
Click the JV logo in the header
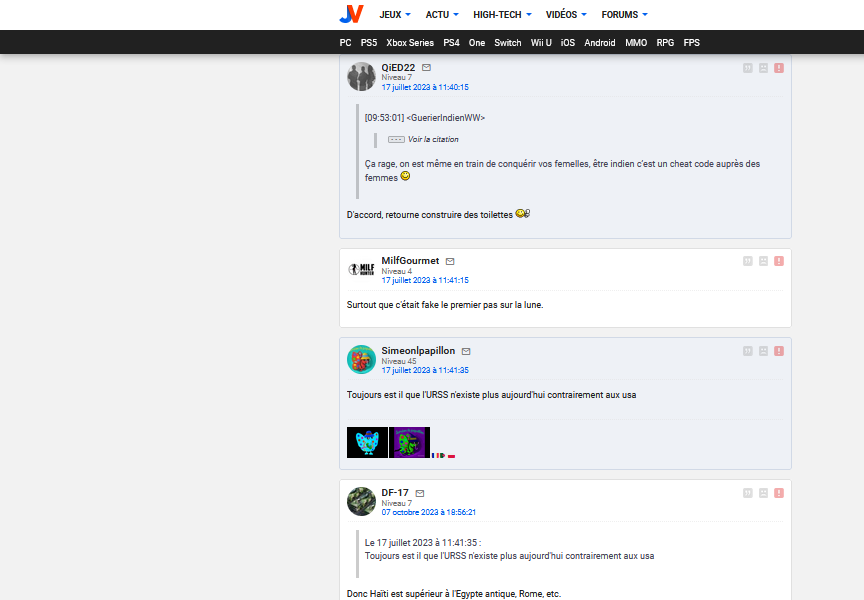350,14
